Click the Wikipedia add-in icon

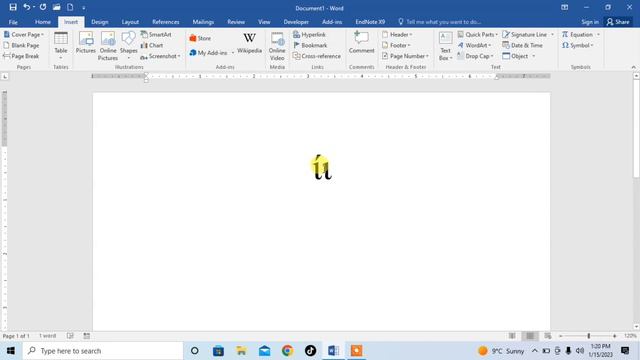pyautogui.click(x=249, y=43)
